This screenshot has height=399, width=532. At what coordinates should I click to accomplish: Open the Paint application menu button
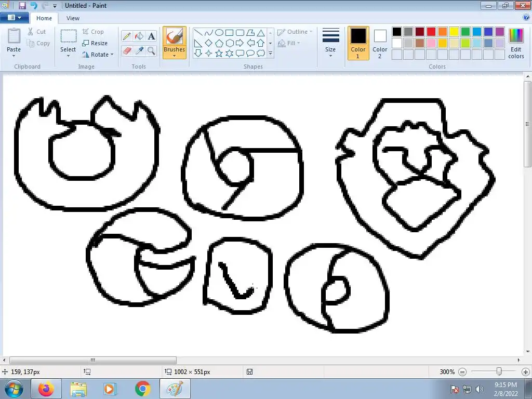tap(14, 18)
